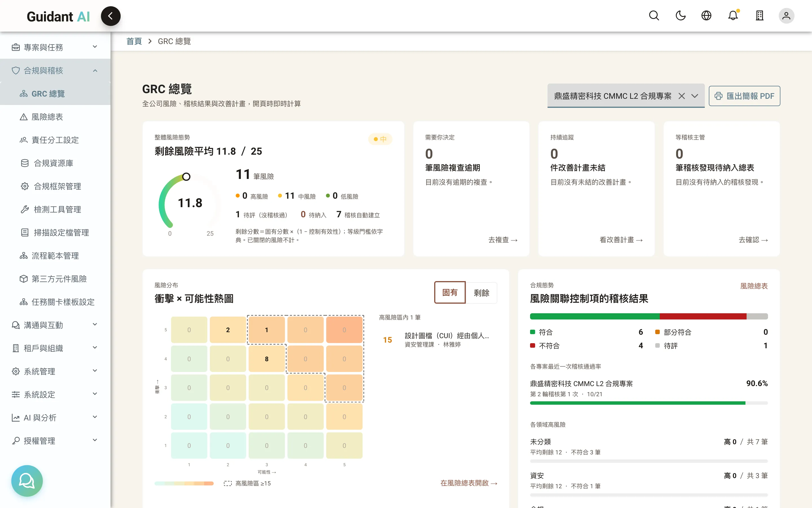Viewport: 812px width, 508px height.
Task: Follow the 去複查 link
Action: 503,240
